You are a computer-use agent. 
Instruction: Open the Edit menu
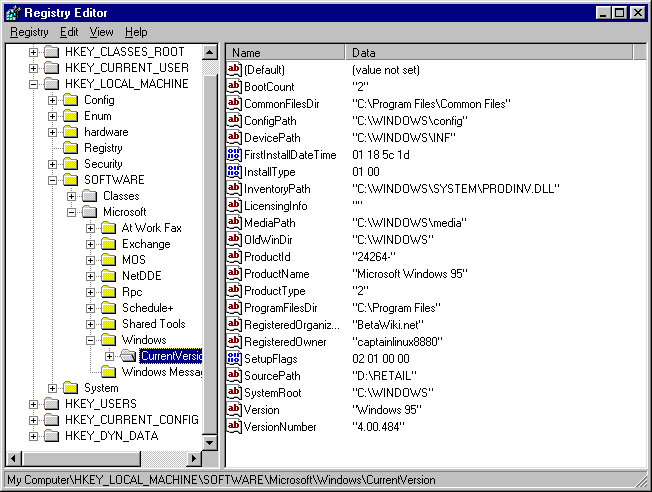point(69,32)
